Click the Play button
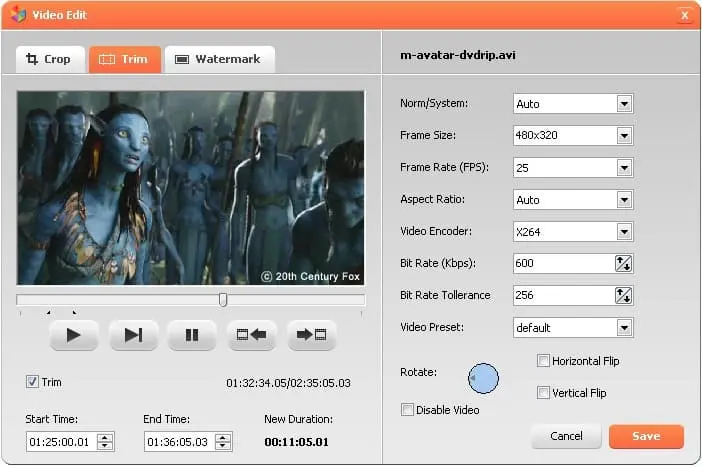Image resolution: width=702 pixels, height=467 pixels. click(x=73, y=335)
